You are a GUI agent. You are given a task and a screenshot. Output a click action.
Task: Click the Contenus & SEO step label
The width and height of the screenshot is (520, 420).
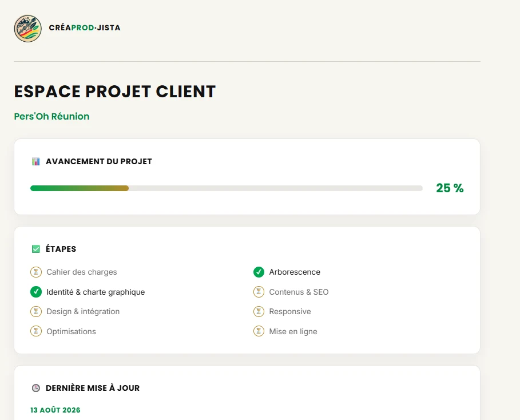coord(299,292)
